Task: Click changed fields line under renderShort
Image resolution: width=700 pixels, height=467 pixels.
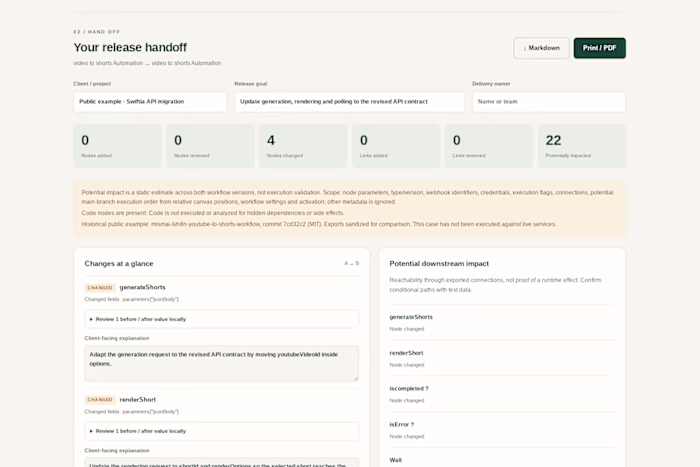Action: tap(132, 411)
